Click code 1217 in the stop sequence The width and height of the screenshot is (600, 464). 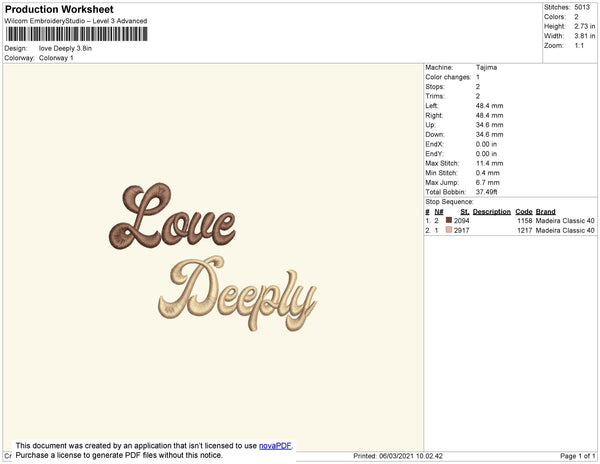pyautogui.click(x=525, y=230)
